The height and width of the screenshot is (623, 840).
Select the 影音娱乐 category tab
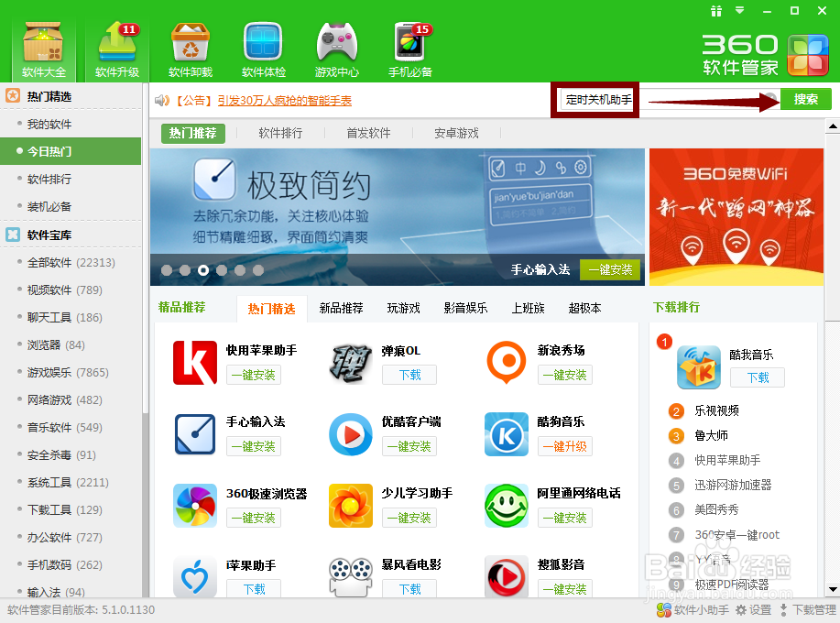(465, 308)
